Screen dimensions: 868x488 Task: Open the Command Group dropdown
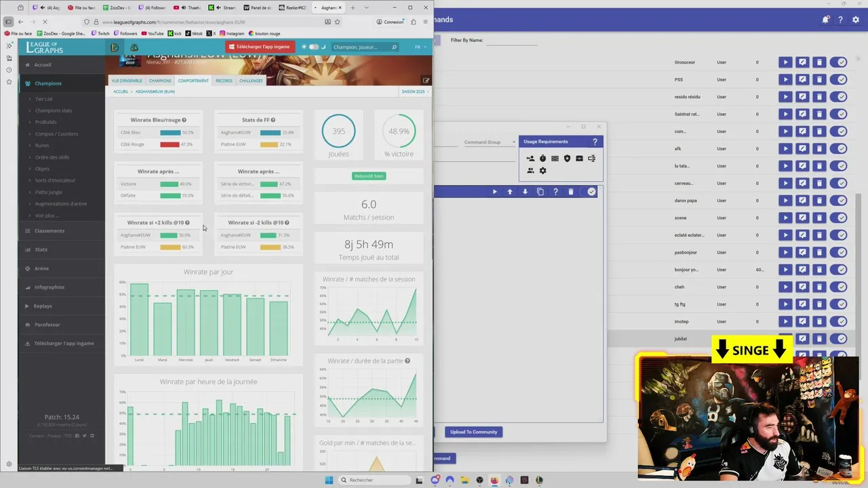coord(490,142)
